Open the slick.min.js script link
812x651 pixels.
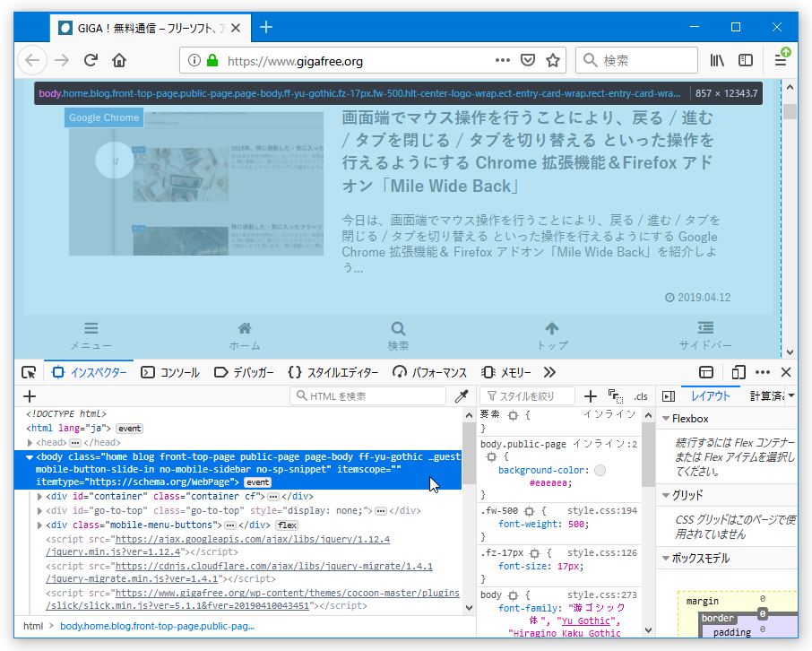pos(253,599)
